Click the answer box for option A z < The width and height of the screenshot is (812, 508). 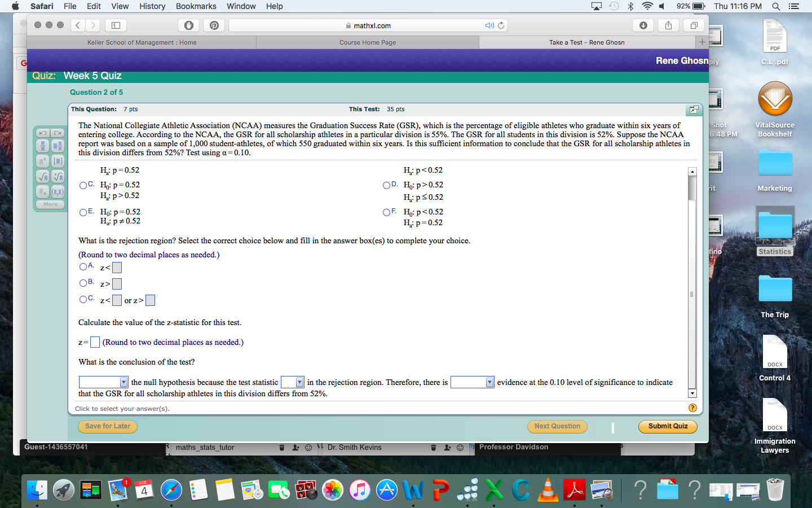coord(117,268)
